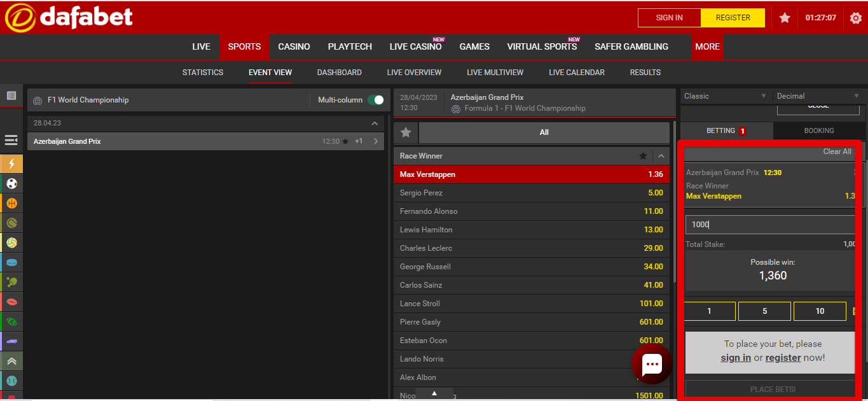Switch to the LIVE CALENDAR tab

[577, 73]
